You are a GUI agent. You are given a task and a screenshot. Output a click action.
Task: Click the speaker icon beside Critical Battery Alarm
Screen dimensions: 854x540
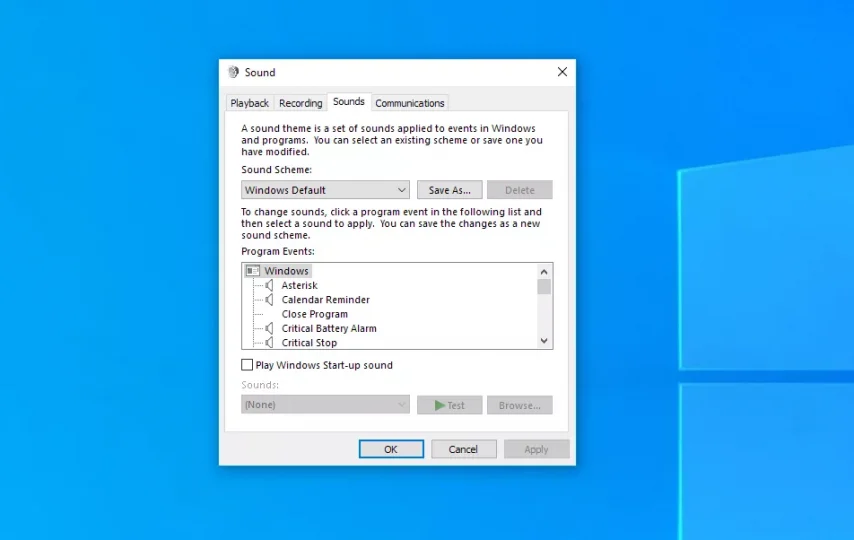coord(269,328)
